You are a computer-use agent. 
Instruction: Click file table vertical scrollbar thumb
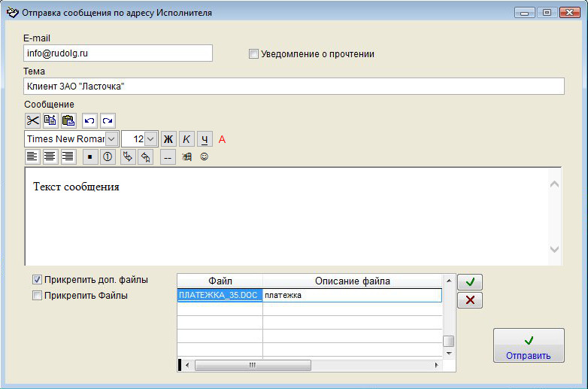click(x=449, y=342)
